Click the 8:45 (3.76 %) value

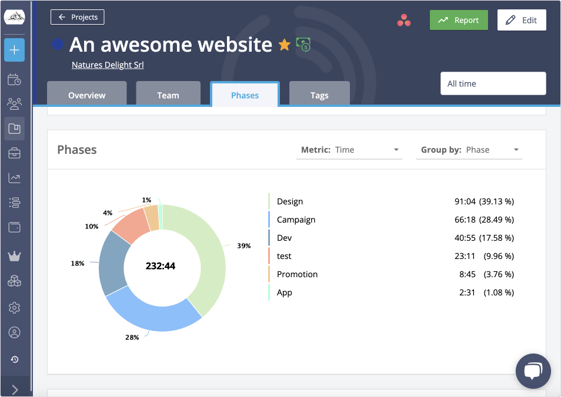tap(487, 274)
